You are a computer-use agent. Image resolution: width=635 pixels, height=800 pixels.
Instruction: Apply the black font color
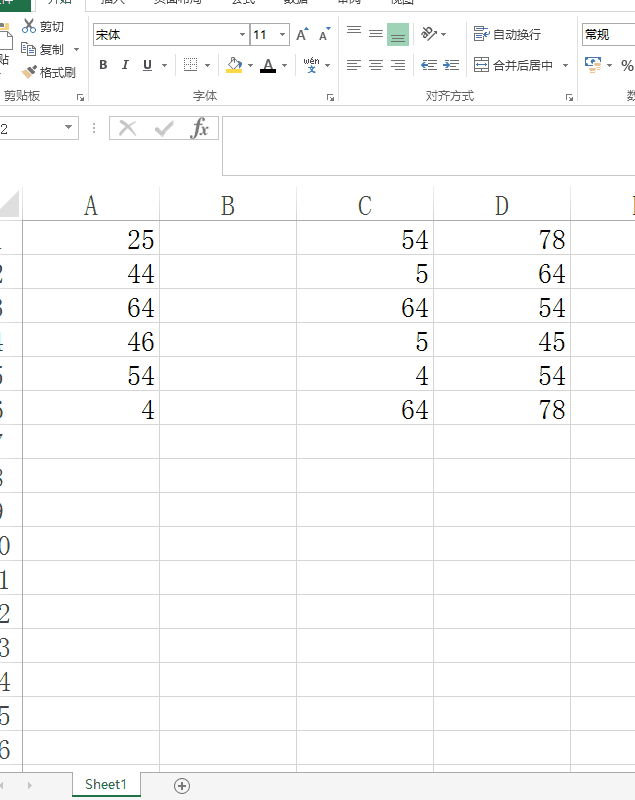[268, 65]
